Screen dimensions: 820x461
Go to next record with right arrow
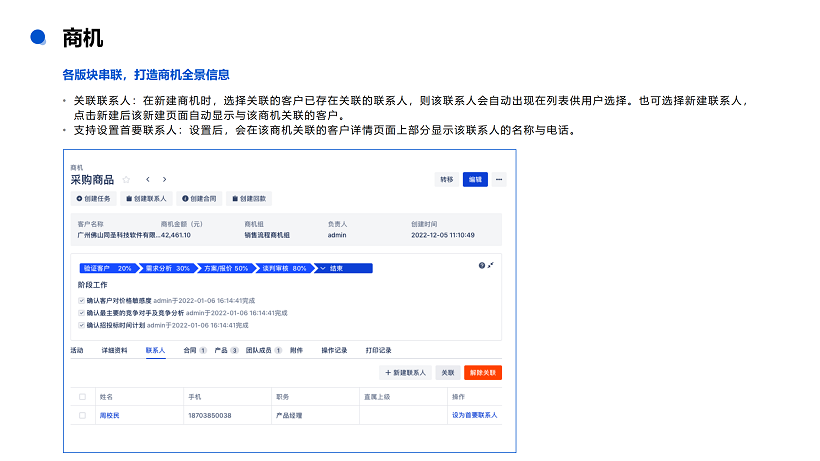(x=164, y=180)
